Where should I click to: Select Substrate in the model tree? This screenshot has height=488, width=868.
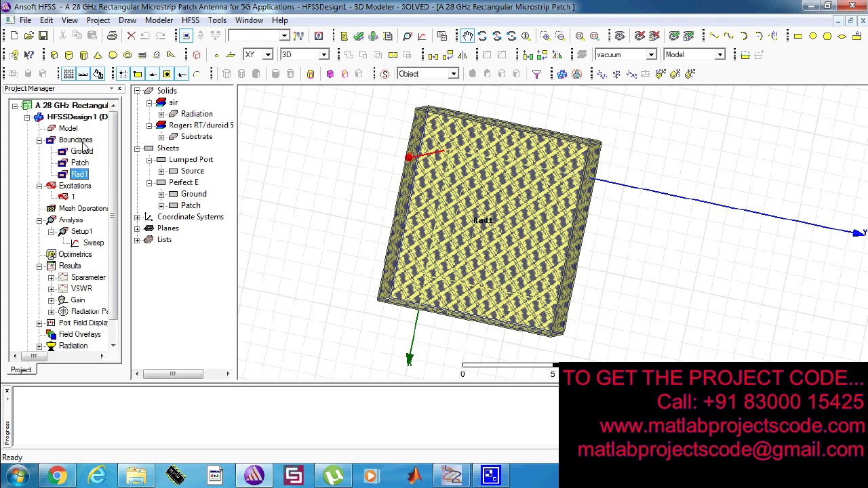pyautogui.click(x=197, y=137)
